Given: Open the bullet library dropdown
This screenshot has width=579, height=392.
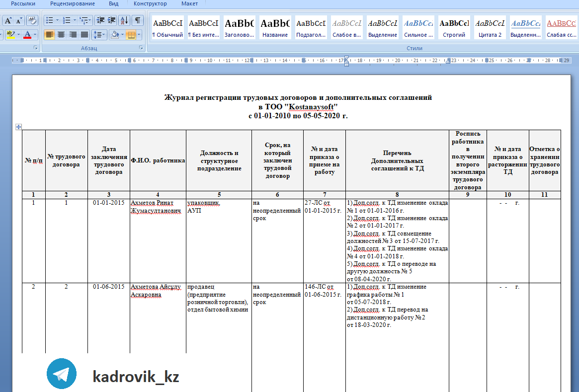Looking at the screenshot, I should [57, 20].
